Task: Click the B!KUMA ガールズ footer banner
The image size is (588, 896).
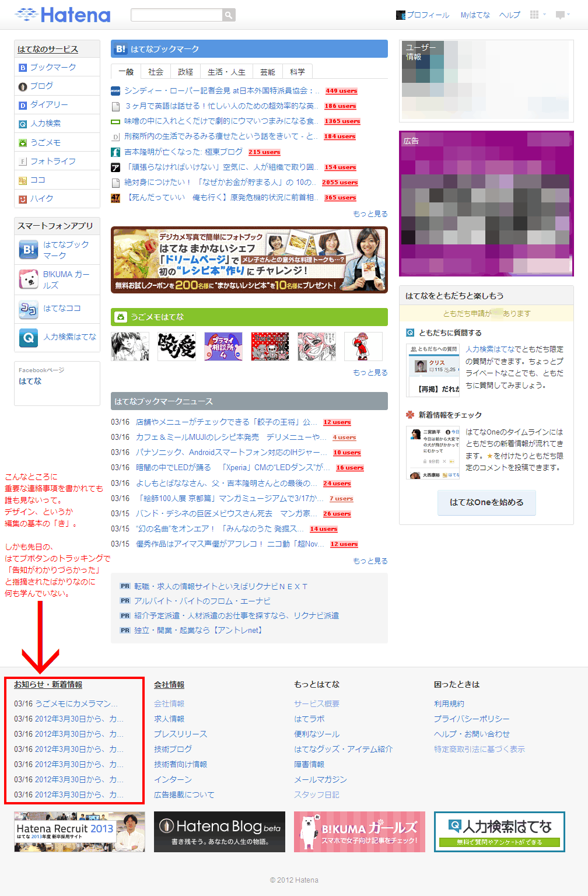Action: (x=359, y=832)
